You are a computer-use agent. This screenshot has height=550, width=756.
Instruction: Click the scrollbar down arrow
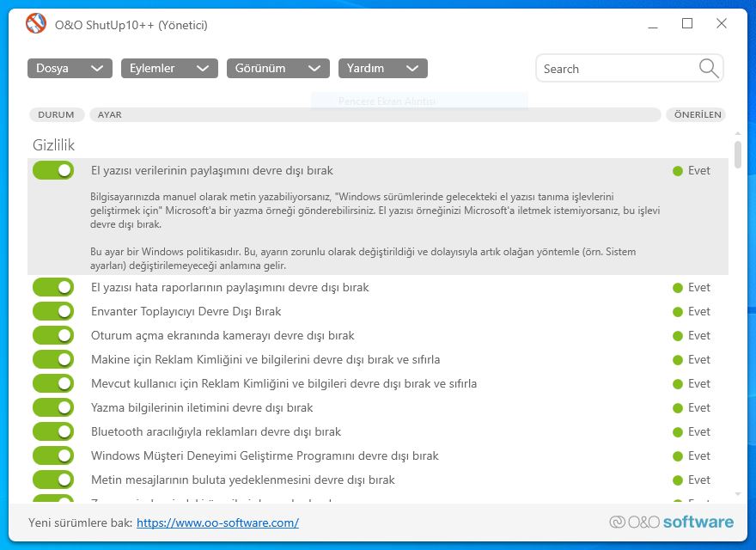(738, 494)
